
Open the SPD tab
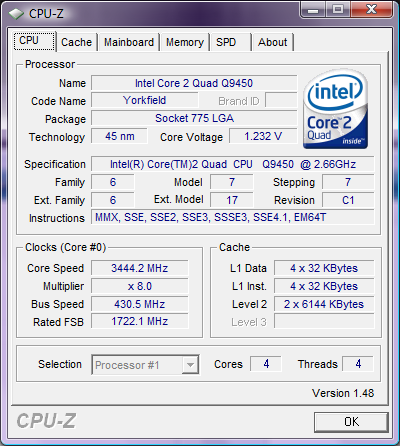(230, 42)
